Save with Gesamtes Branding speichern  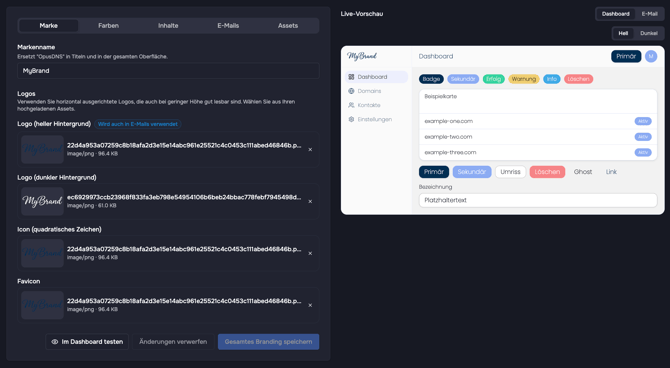[x=268, y=342]
